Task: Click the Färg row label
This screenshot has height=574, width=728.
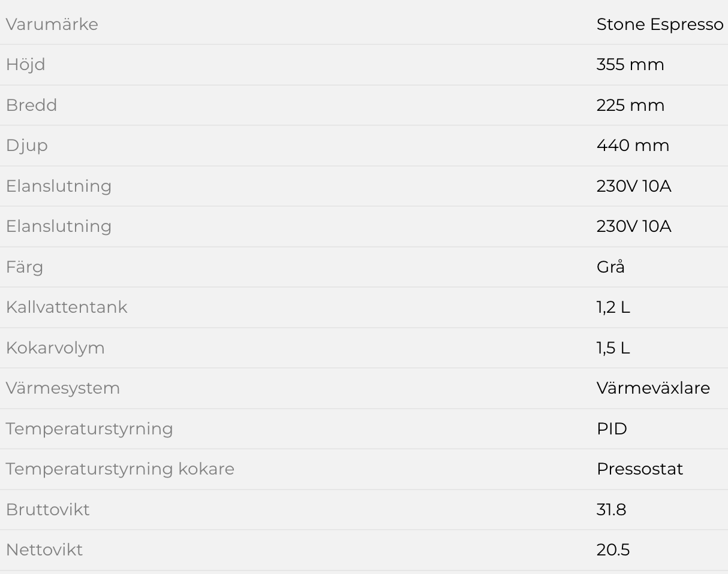Action: 25,267
